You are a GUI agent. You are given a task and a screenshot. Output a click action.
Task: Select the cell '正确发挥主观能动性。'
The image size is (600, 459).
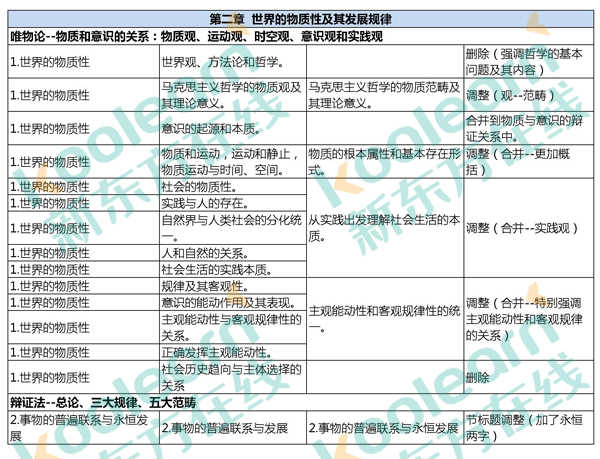(213, 352)
